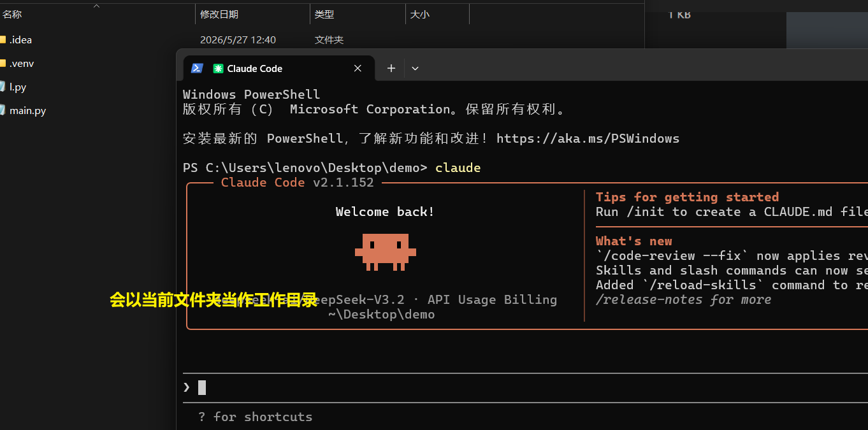Click the "What's new" heading
The height and width of the screenshot is (430, 868).
pyautogui.click(x=634, y=241)
